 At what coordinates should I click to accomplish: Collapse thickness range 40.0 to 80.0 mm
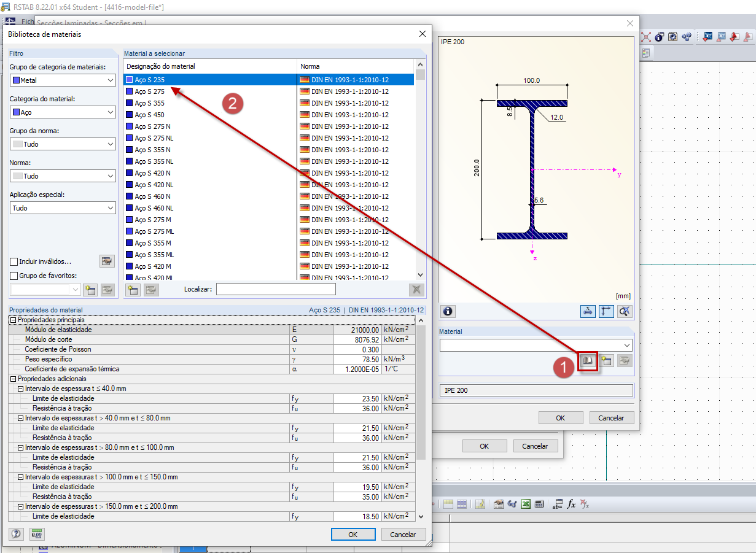[x=20, y=419]
